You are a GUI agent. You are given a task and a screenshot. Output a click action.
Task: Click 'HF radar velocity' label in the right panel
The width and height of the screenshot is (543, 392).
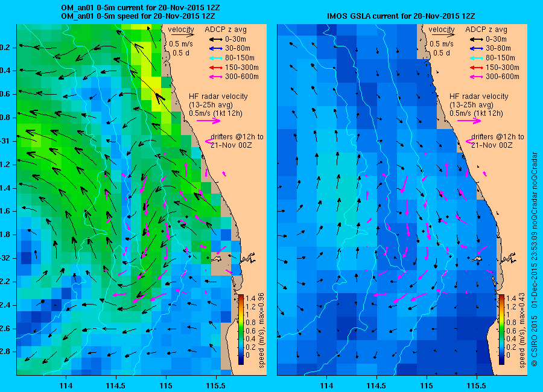click(x=479, y=96)
